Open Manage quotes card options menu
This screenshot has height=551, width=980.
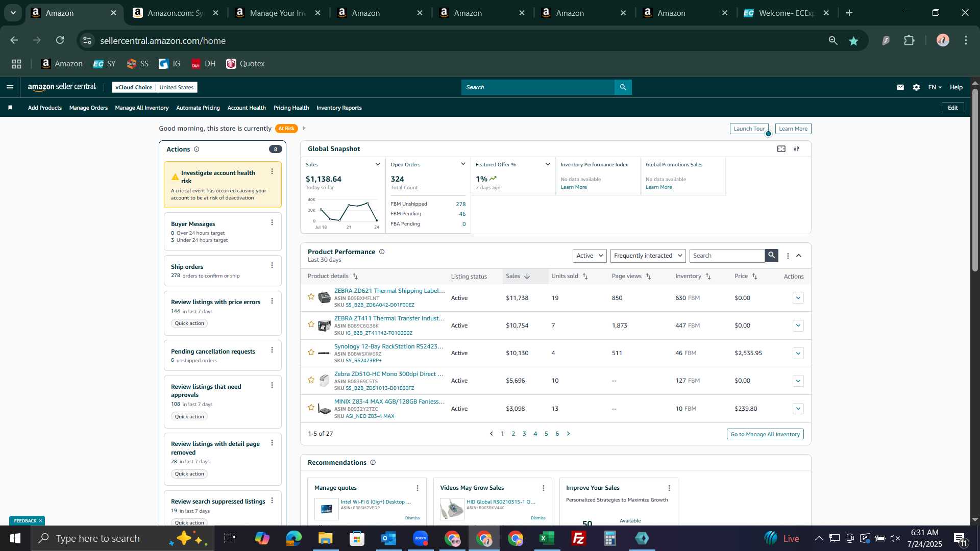pyautogui.click(x=418, y=488)
